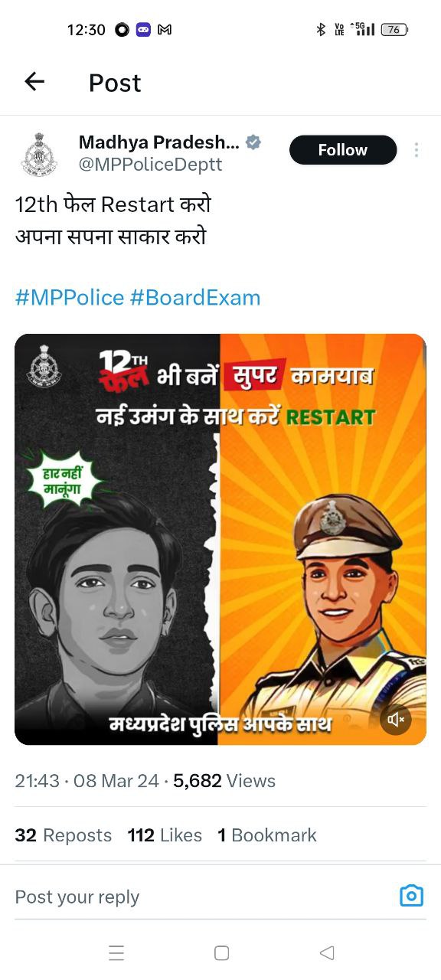Image resolution: width=441 pixels, height=980 pixels.
Task: Follow the MPPoliceDeptt account
Action: pyautogui.click(x=343, y=150)
